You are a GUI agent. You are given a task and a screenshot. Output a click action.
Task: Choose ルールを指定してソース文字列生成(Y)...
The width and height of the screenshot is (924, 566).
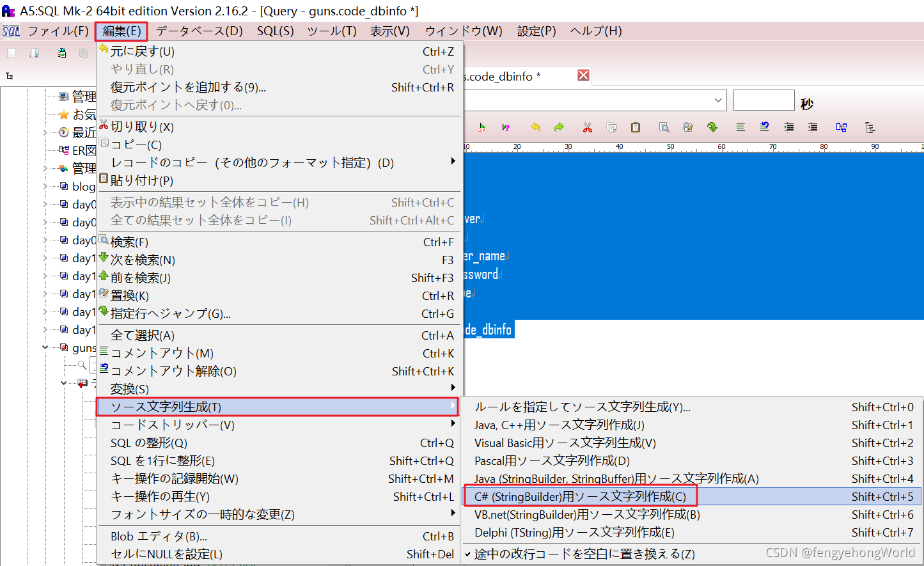tap(692, 407)
